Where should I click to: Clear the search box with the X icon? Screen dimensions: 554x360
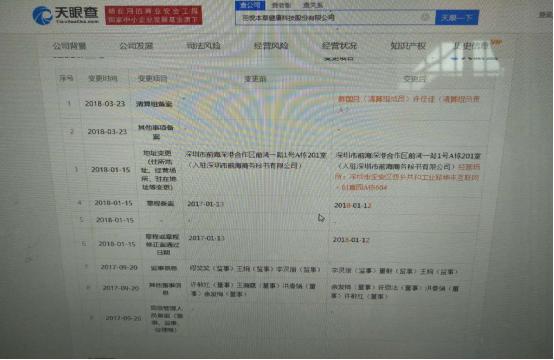[425, 17]
